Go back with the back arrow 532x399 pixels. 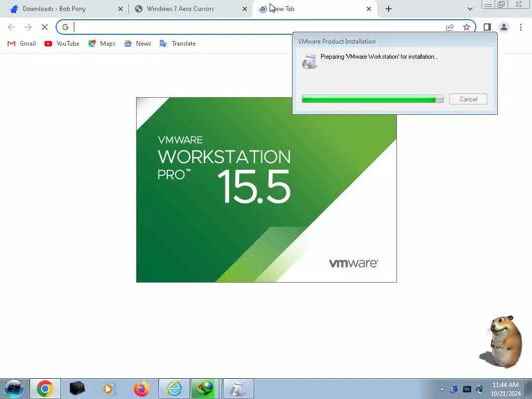[11, 27]
